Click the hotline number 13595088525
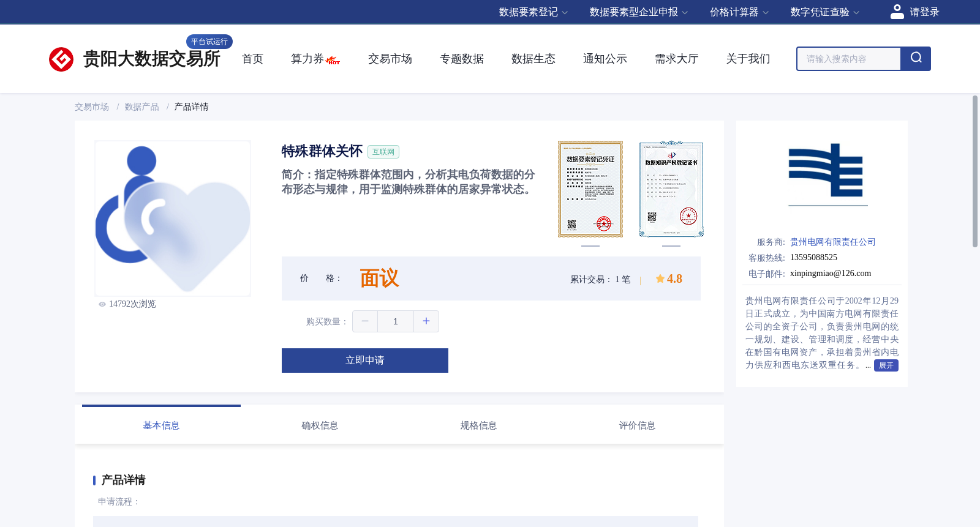Image resolution: width=980 pixels, height=527 pixels. [x=813, y=258]
